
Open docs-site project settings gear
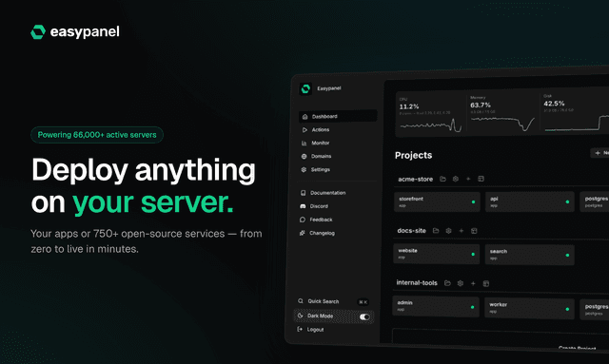pos(448,231)
